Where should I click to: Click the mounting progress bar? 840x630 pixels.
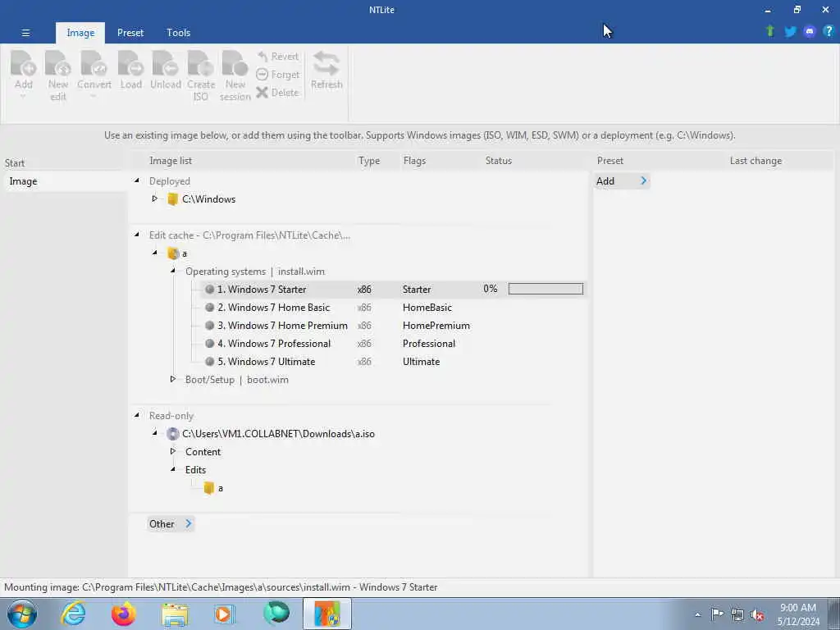[546, 289]
